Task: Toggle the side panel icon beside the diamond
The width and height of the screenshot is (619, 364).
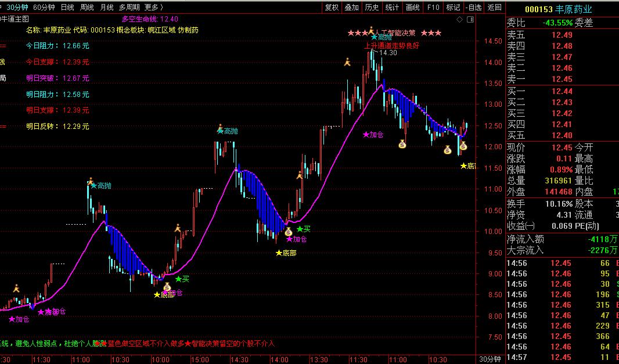Action: pos(470,19)
